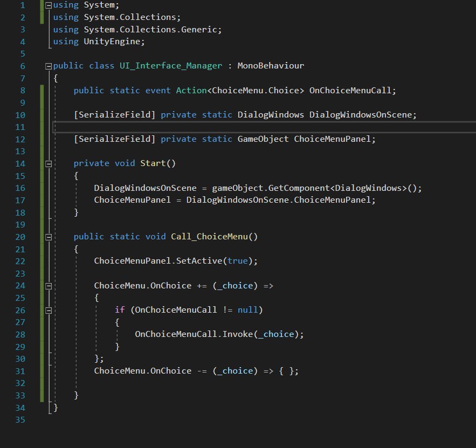The image size is (476, 448).
Task: Click the '-=' operator on line 31
Action: pos(202,371)
